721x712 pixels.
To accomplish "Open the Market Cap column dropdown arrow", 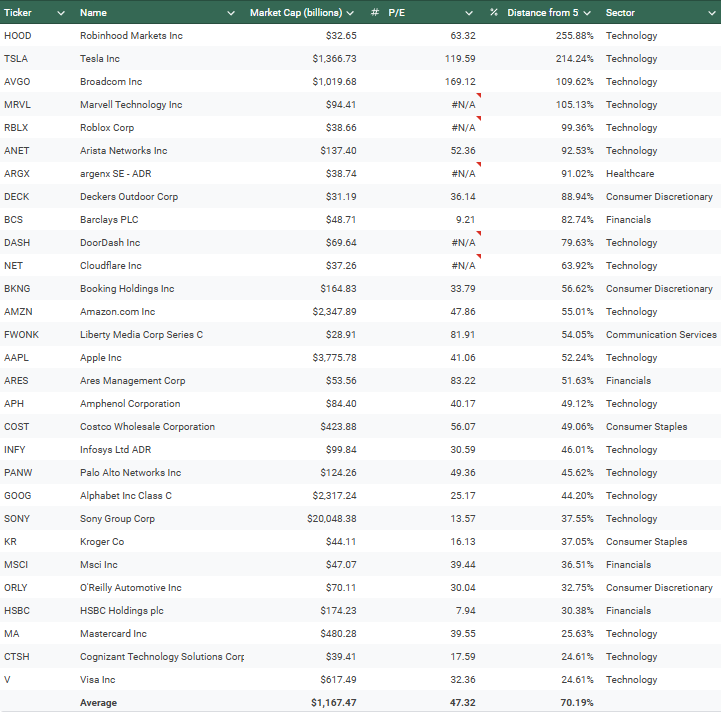I will click(350, 13).
